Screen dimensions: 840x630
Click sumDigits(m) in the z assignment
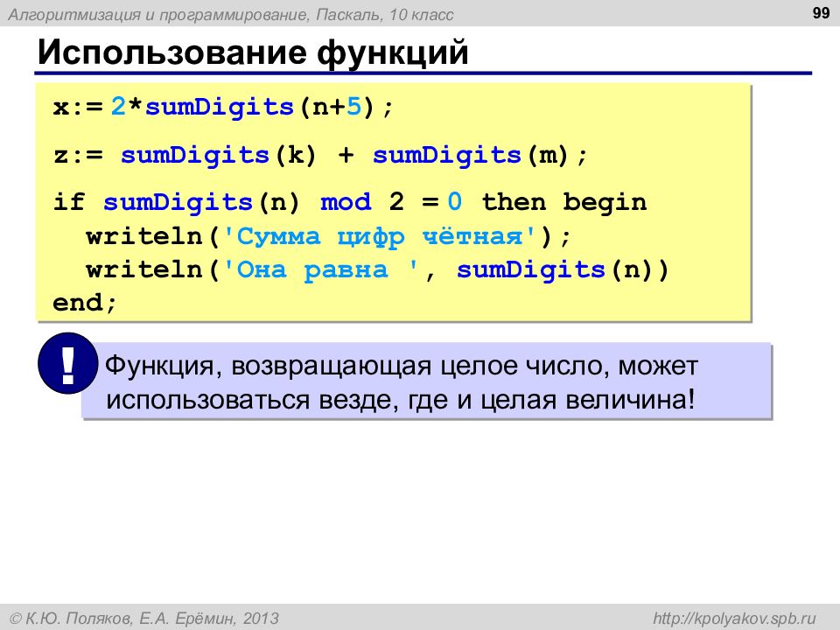471,156
